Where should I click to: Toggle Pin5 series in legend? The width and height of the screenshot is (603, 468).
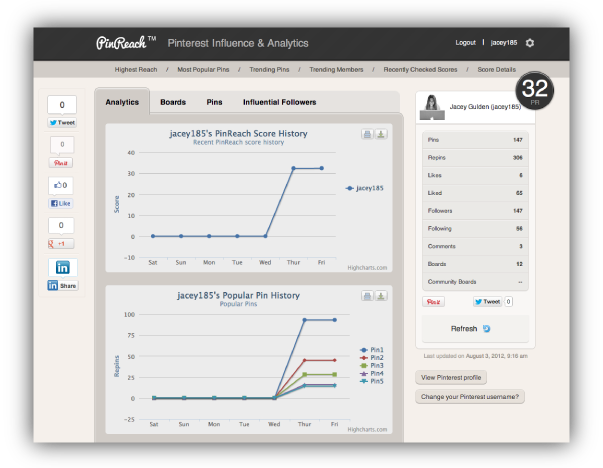(x=371, y=381)
